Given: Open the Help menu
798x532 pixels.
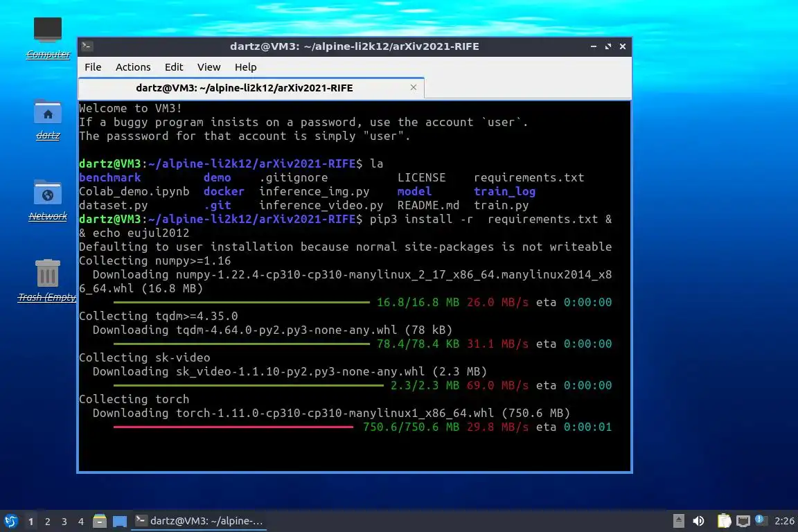Looking at the screenshot, I should (x=245, y=67).
